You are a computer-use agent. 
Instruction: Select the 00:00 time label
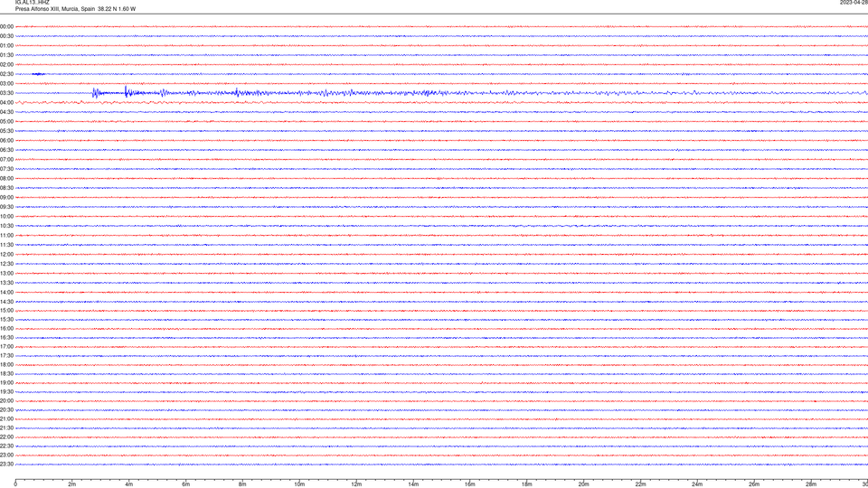[6, 26]
